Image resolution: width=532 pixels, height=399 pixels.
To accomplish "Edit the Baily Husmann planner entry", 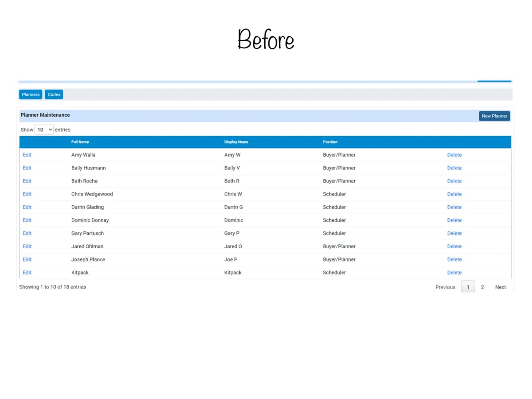I will [x=27, y=168].
